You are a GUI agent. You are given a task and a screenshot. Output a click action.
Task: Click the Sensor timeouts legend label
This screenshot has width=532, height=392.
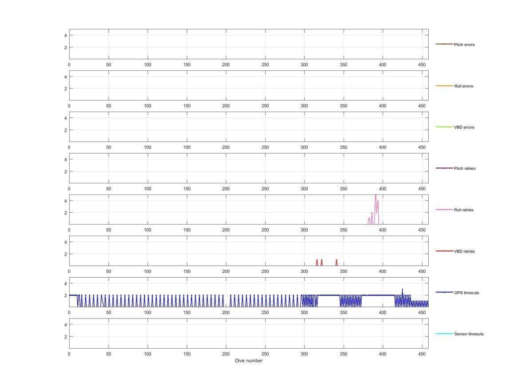pos(469,334)
